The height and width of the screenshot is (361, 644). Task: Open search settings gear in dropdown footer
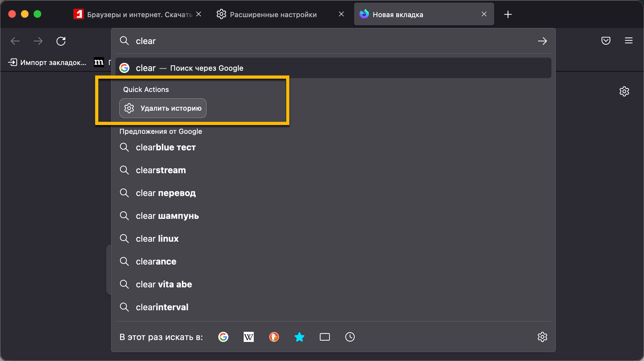542,337
